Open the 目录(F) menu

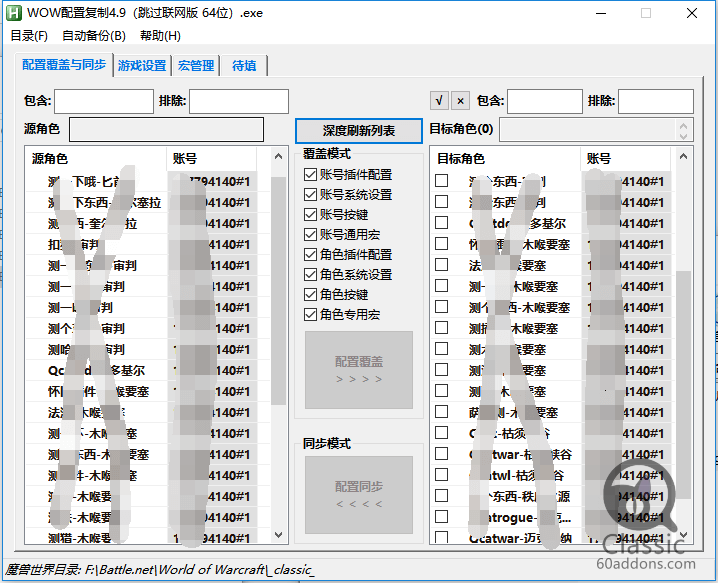(29, 36)
